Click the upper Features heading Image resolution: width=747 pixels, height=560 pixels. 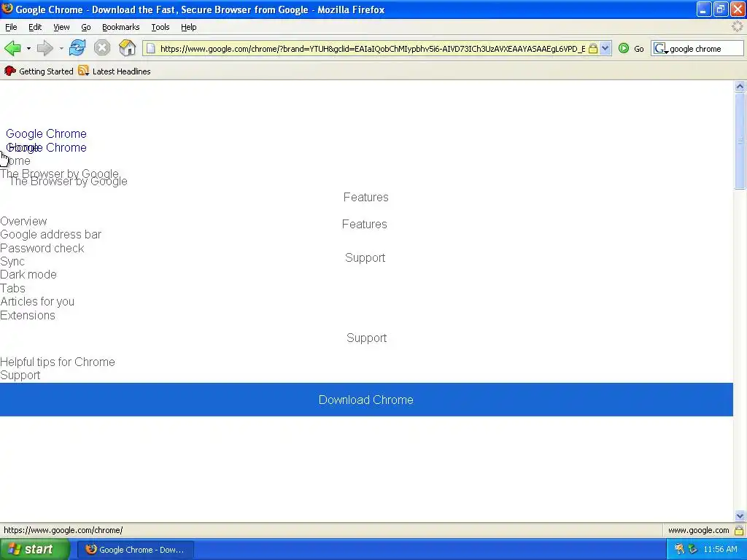coord(366,197)
